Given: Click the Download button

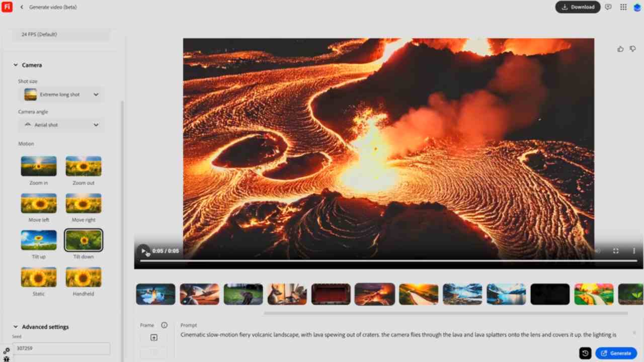Looking at the screenshot, I should pos(578,7).
